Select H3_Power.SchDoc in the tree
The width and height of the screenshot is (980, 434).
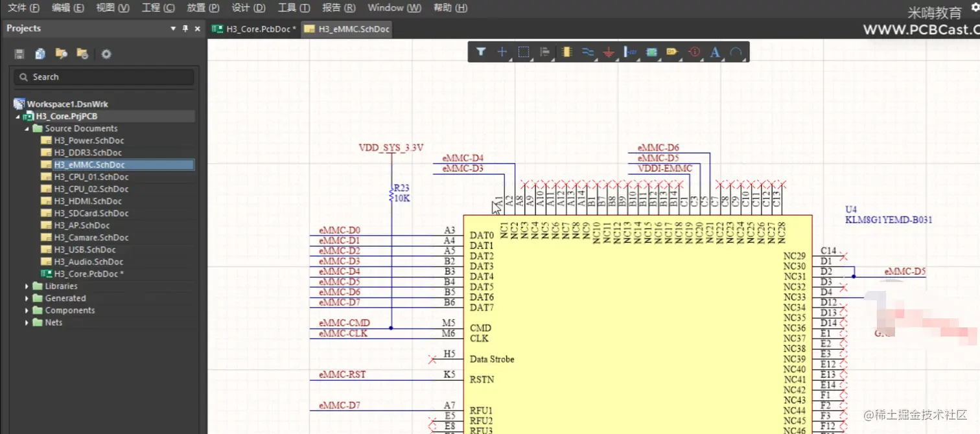pyautogui.click(x=89, y=141)
